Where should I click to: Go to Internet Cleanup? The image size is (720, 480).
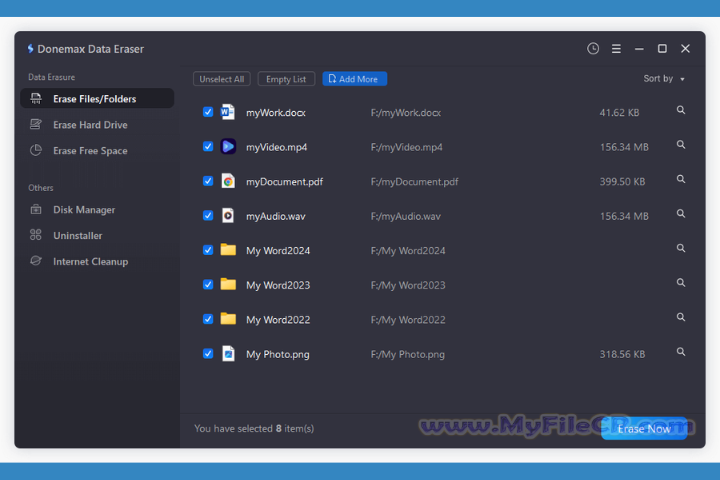click(97, 261)
